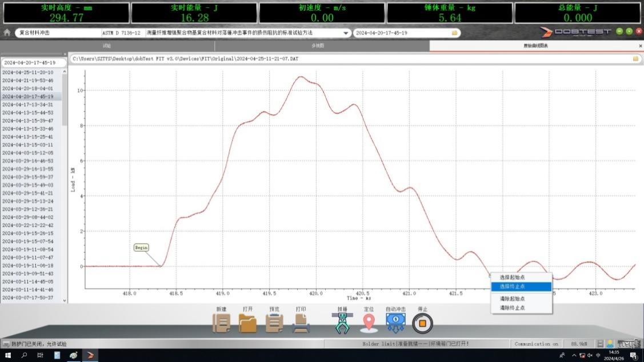Show hidden system tray icons

(574, 356)
